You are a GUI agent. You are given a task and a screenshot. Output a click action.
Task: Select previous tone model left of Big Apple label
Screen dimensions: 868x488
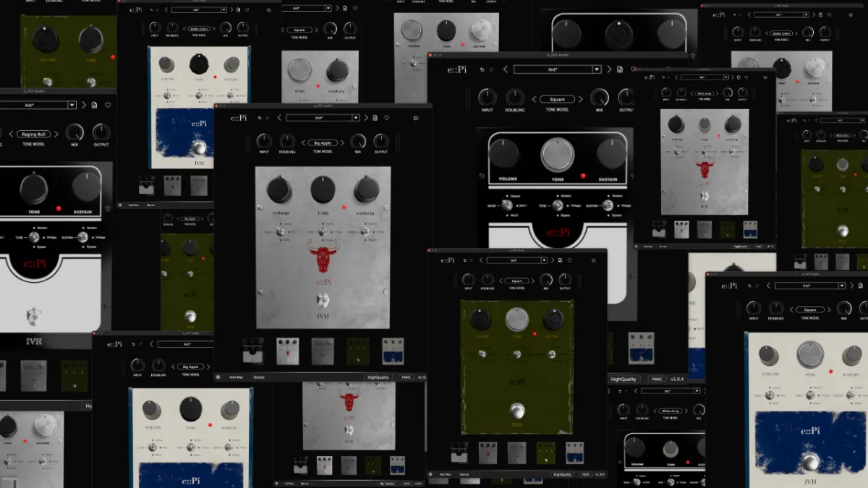(x=303, y=143)
